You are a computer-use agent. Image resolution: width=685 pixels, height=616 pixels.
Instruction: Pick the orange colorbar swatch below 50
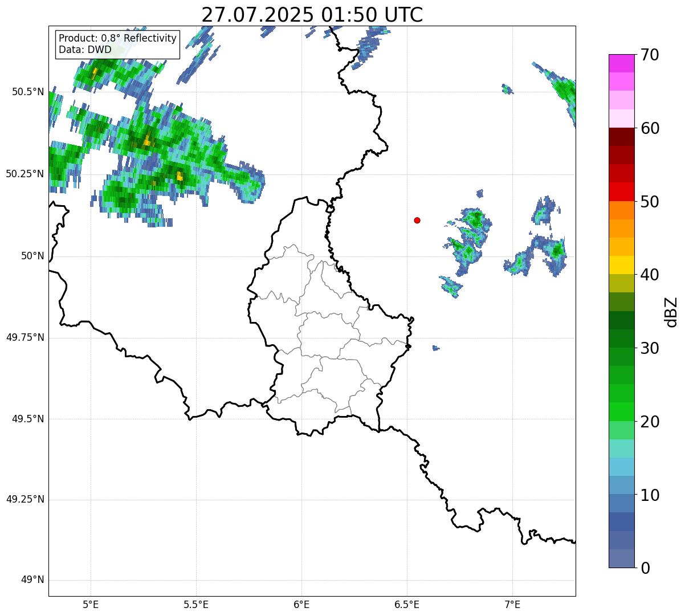(x=622, y=210)
